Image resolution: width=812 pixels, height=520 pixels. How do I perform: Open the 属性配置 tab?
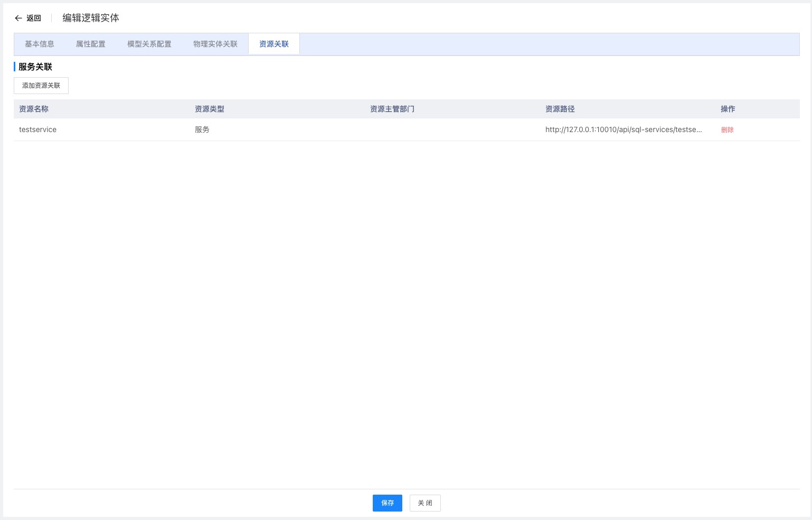tap(91, 44)
